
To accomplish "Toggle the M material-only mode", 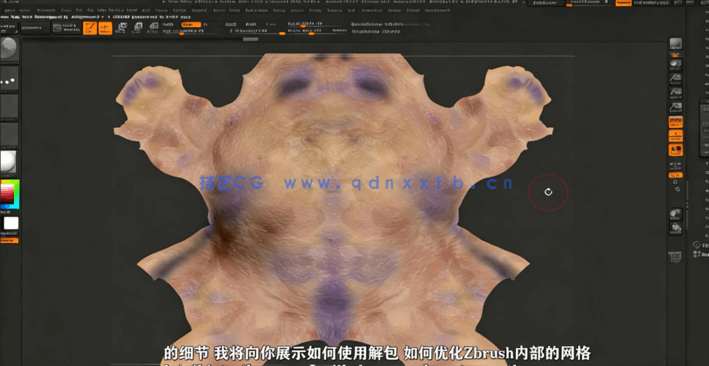I will pyautogui.click(x=206, y=24).
